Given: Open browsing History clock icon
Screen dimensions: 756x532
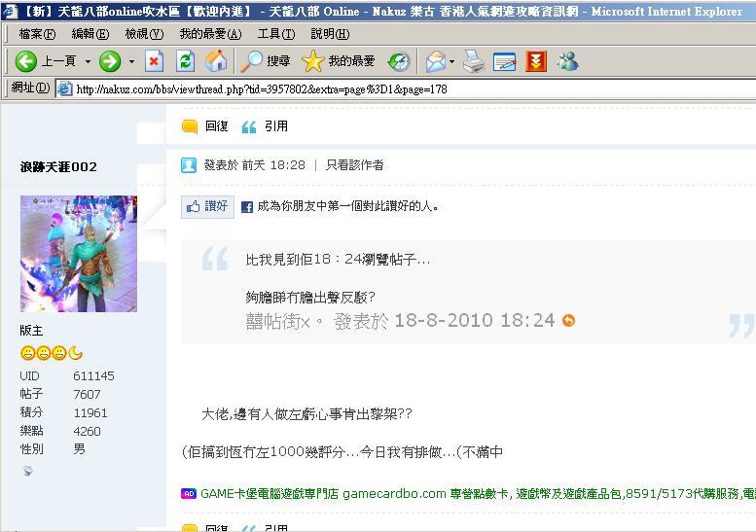Looking at the screenshot, I should (x=399, y=61).
